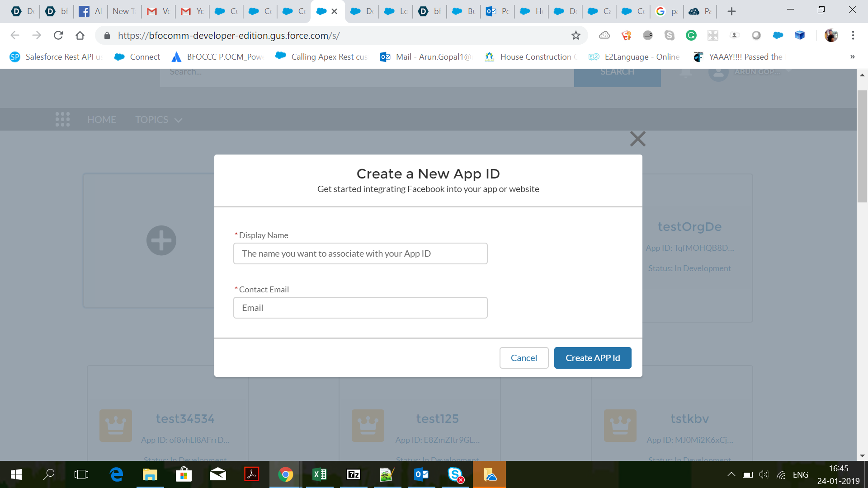Bookmark page with the star icon
This screenshot has width=868, height=488.
pyautogui.click(x=576, y=35)
